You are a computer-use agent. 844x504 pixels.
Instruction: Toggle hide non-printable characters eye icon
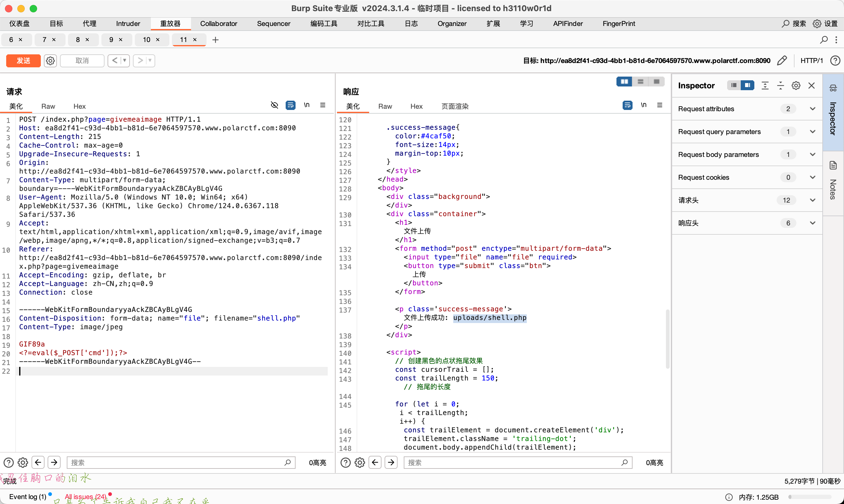coord(274,105)
